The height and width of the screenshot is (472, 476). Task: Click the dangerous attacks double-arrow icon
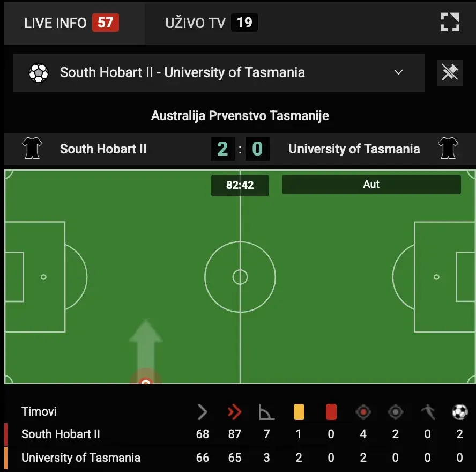click(234, 412)
